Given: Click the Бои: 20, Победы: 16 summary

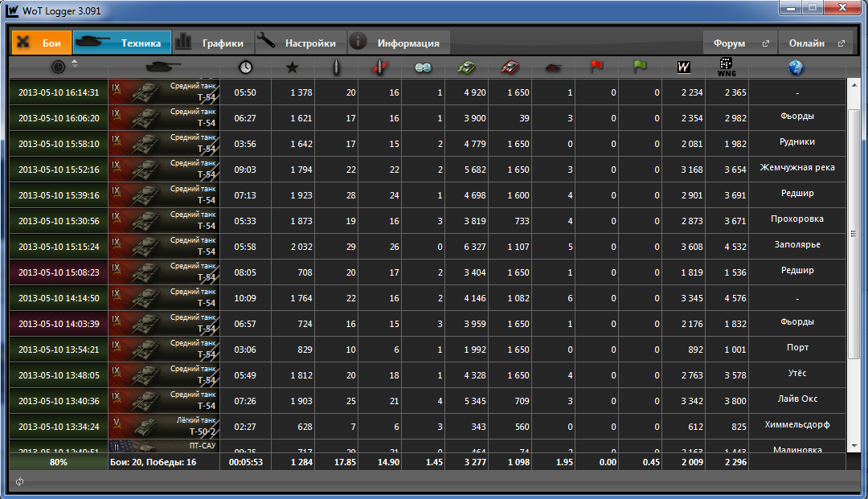Looking at the screenshot, I should (x=153, y=462).
